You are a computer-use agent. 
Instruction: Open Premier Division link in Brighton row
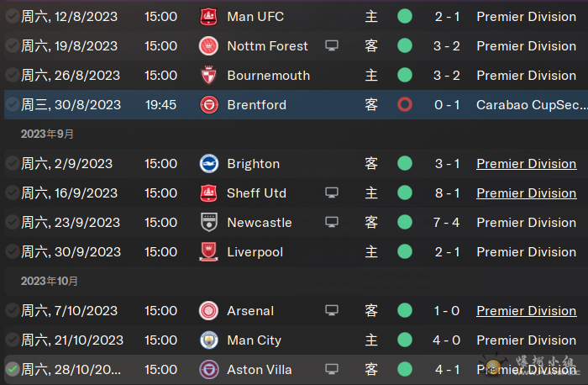pyautogui.click(x=527, y=164)
